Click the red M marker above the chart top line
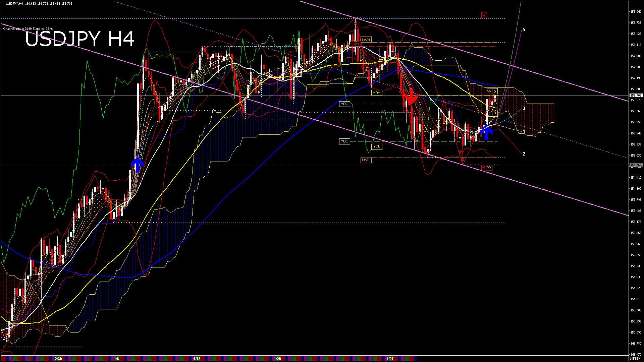644x362 pixels. click(484, 15)
